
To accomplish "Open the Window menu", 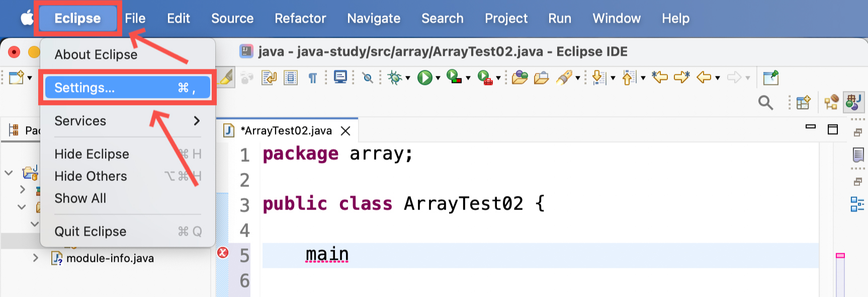I will click(x=617, y=19).
